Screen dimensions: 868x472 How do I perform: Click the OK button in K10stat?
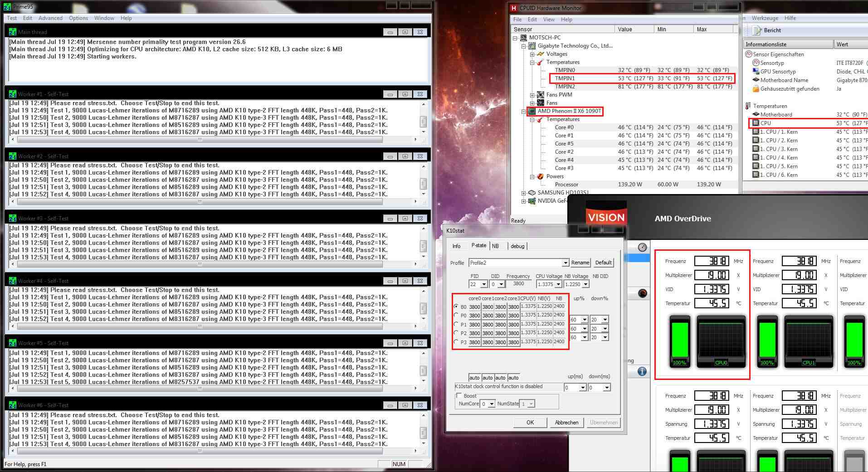click(530, 423)
